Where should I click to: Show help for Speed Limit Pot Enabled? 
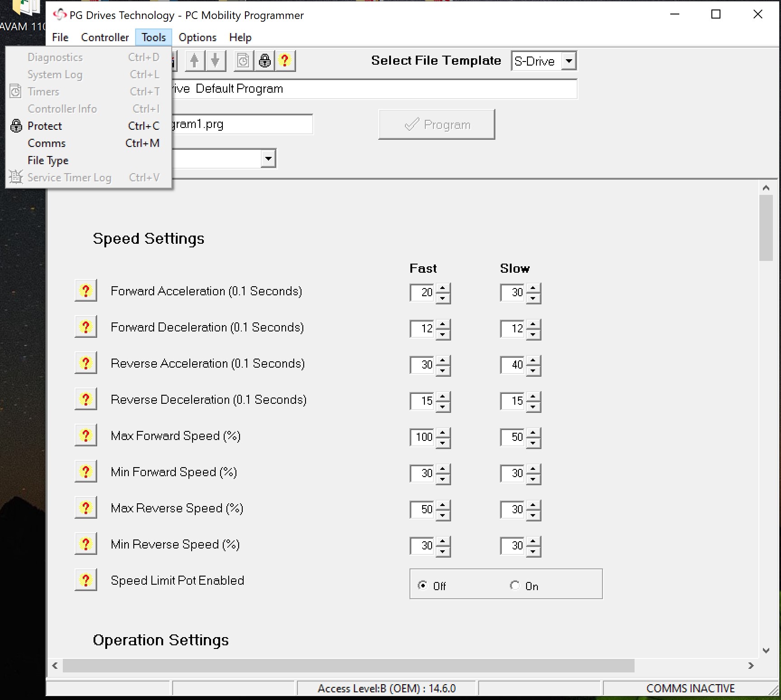(86, 581)
